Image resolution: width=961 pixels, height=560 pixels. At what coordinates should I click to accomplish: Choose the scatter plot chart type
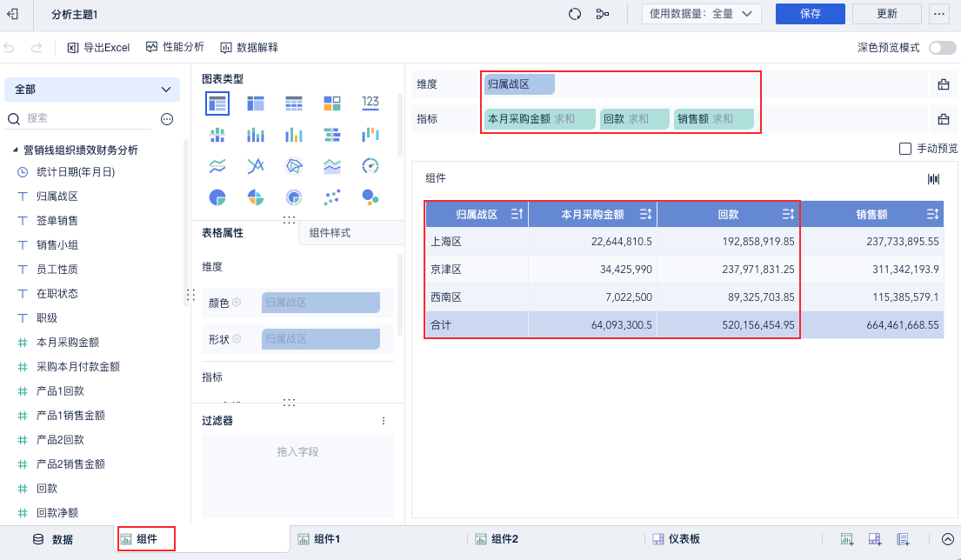pyautogui.click(x=332, y=197)
